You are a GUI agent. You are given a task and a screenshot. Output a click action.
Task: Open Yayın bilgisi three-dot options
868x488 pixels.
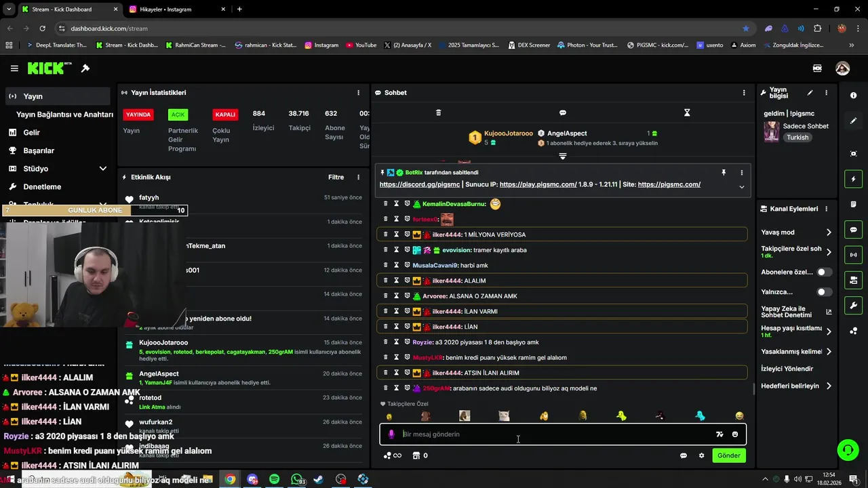(x=826, y=93)
